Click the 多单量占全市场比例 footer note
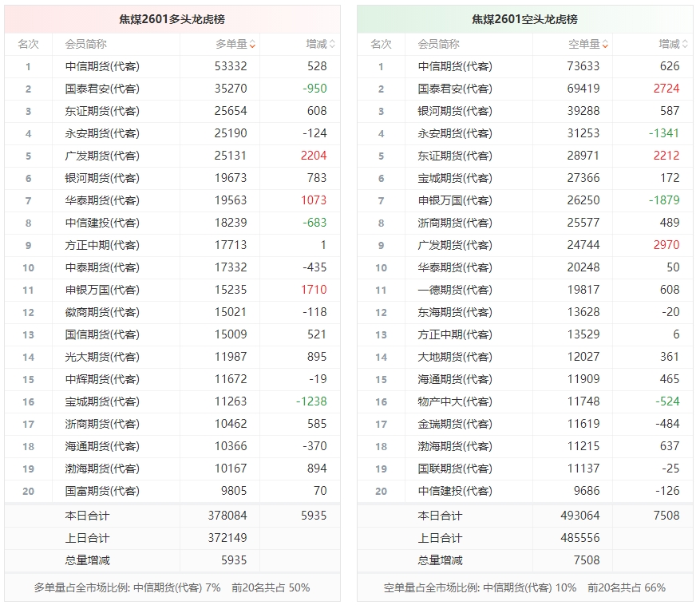Viewport: 700px width, 605px height. (172, 587)
